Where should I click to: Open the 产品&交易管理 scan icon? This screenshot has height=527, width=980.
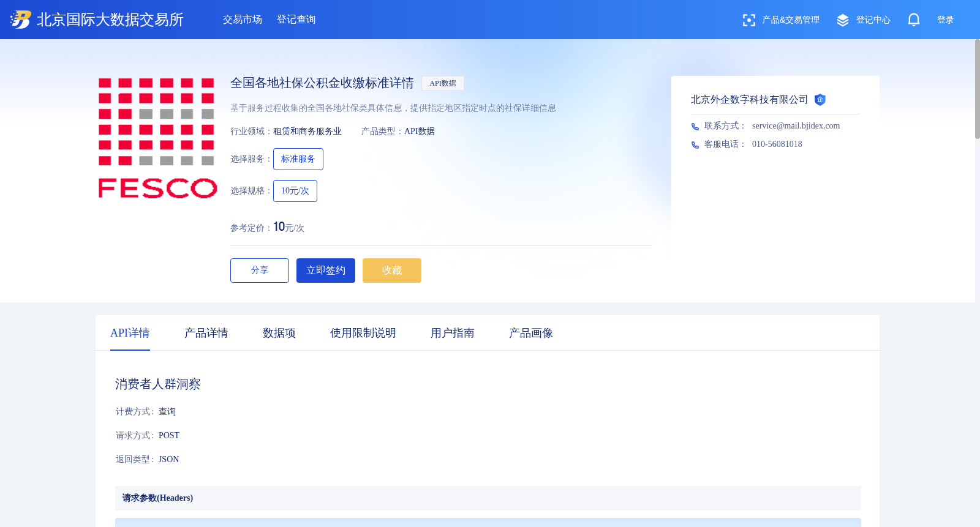click(748, 20)
